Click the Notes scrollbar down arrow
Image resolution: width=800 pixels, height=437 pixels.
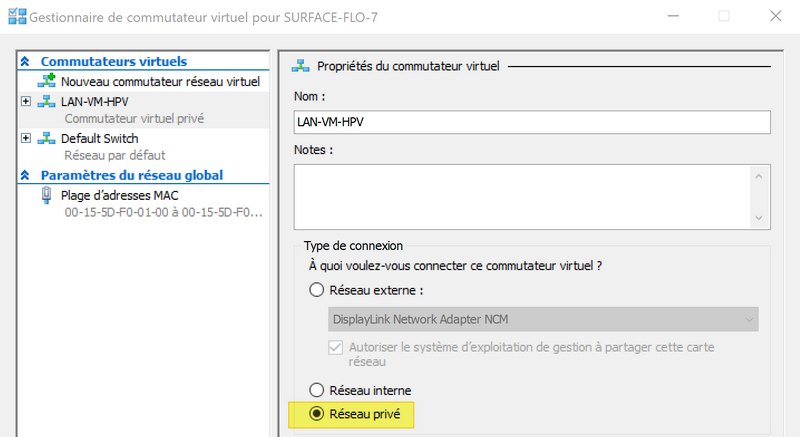pyautogui.click(x=761, y=218)
